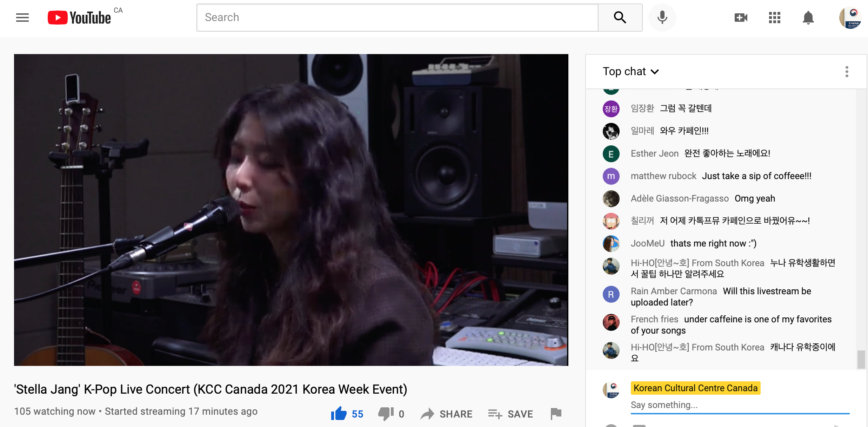Focus the Say something chat input
Viewport: 868px width, 427px height.
coord(740,405)
